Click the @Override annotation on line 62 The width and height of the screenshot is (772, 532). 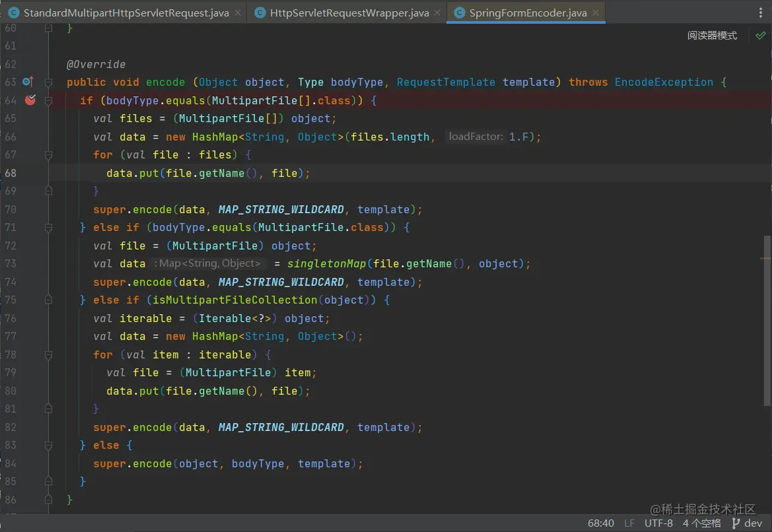96,64
